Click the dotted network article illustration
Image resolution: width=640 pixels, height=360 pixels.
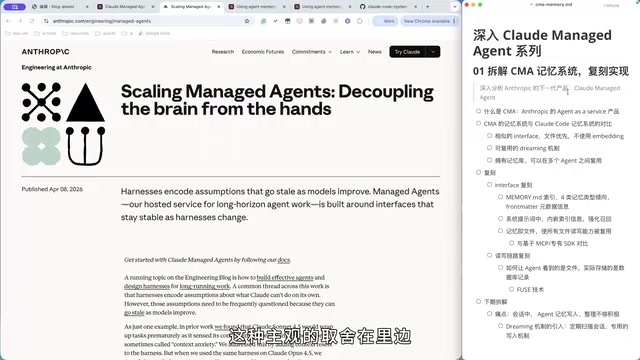(41, 102)
